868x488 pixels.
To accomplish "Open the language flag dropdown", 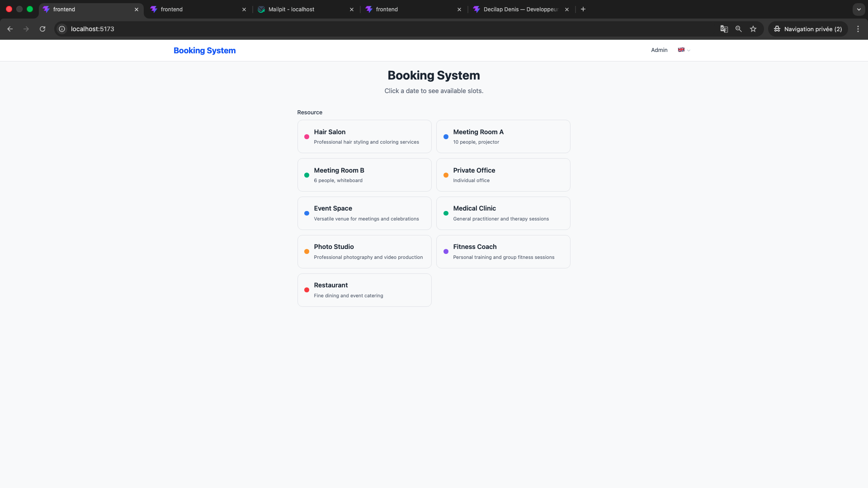I will pyautogui.click(x=684, y=50).
